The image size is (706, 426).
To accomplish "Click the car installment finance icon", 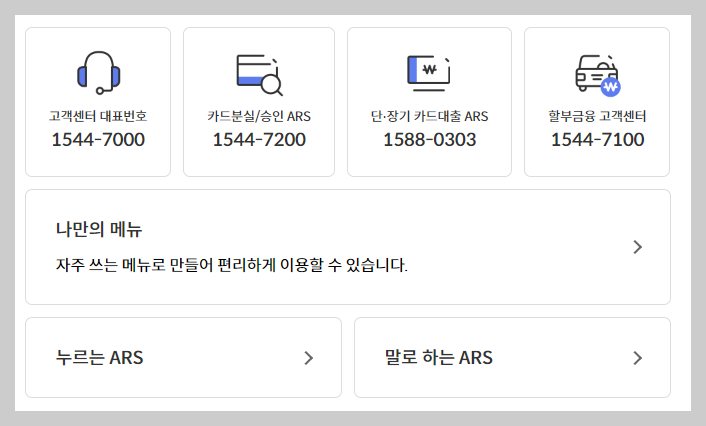I will click(598, 75).
